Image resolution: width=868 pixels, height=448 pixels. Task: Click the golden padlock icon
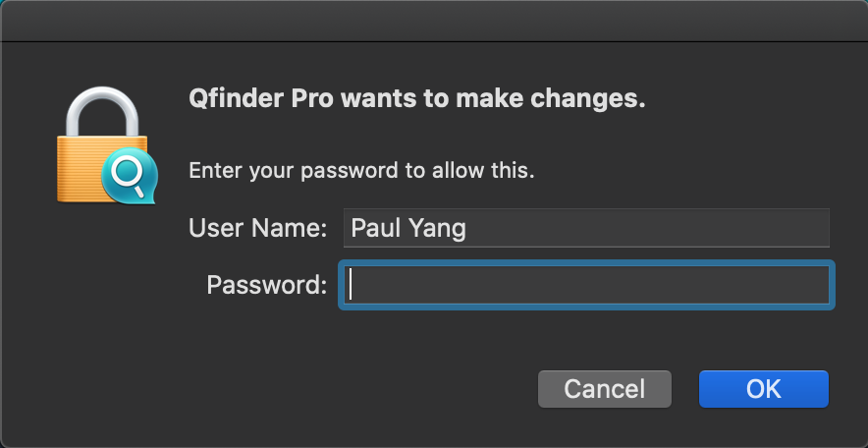point(105,145)
